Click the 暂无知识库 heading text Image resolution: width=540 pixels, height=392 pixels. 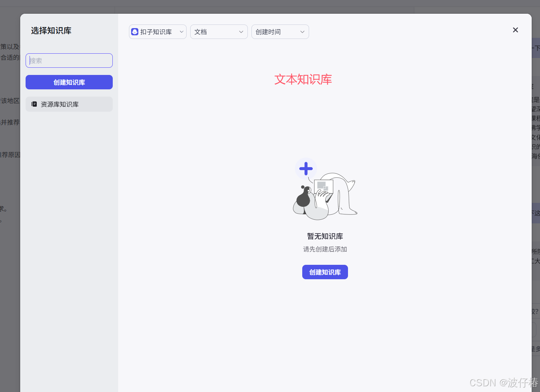(325, 236)
